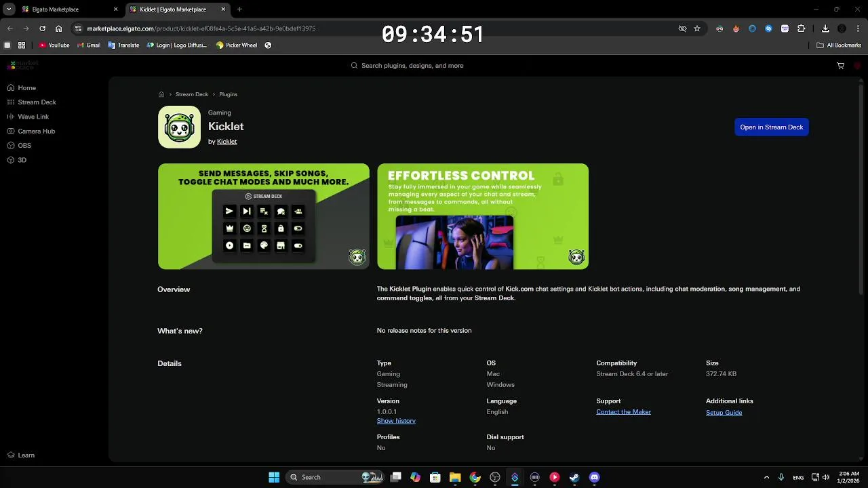Viewport: 868px width, 488px height.
Task: Open the Home page in the sidebar
Action: 22,87
